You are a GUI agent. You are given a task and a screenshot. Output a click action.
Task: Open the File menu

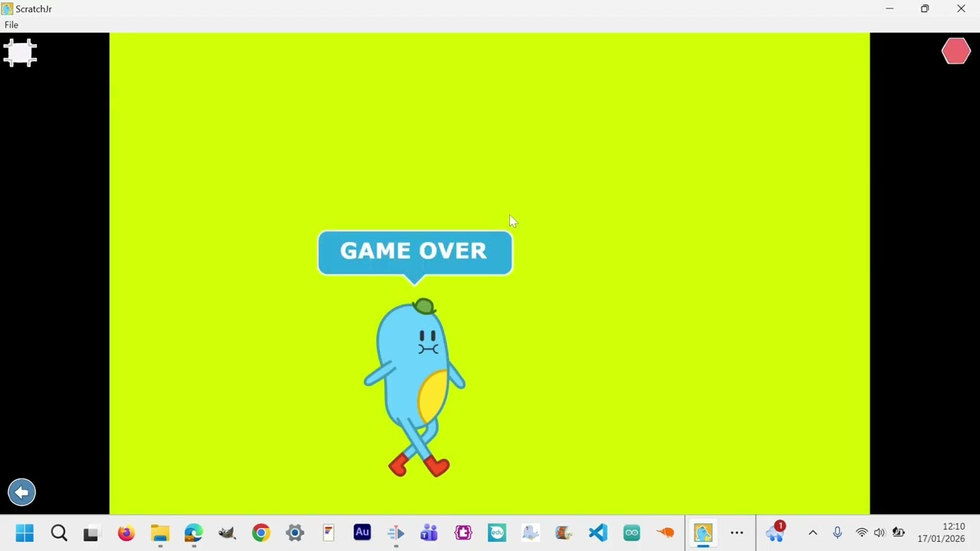pos(11,24)
